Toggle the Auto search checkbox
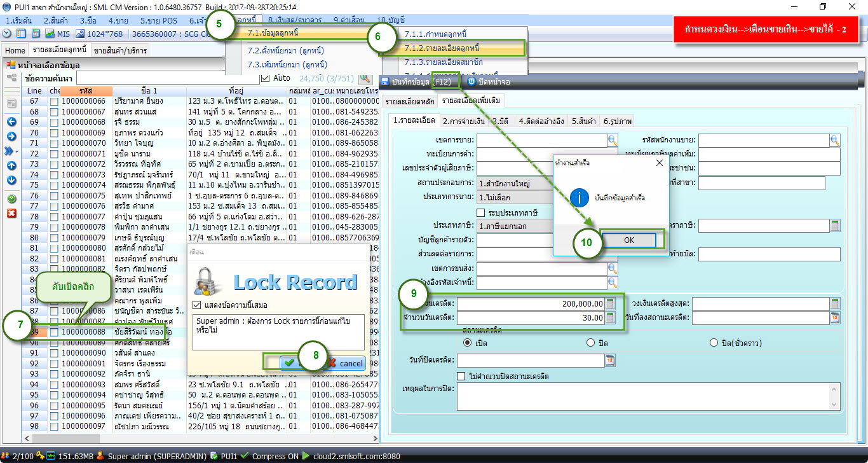 tap(266, 78)
